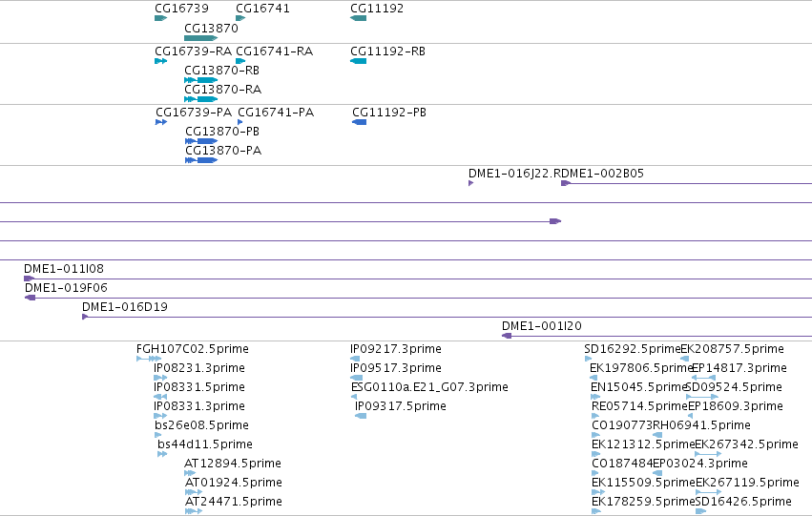Select the CG13870-RA transcript glyph
Viewport: 812px width, 516px height.
201,99
